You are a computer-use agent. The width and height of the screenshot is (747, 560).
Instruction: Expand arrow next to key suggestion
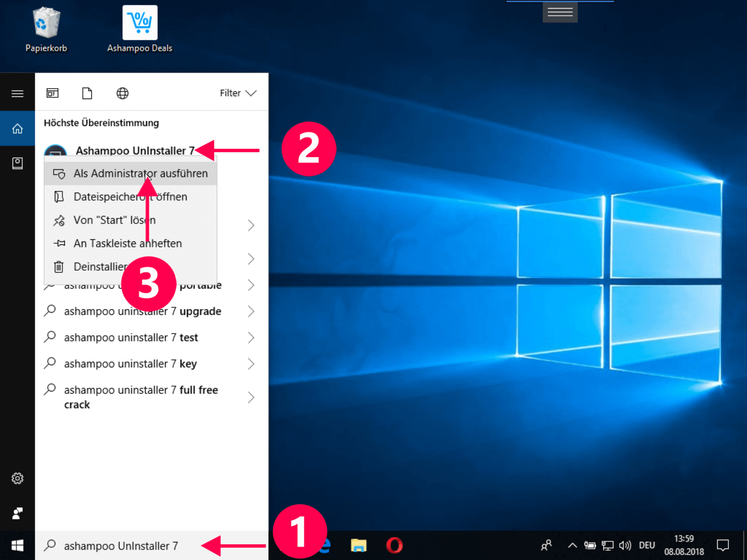[x=251, y=364]
